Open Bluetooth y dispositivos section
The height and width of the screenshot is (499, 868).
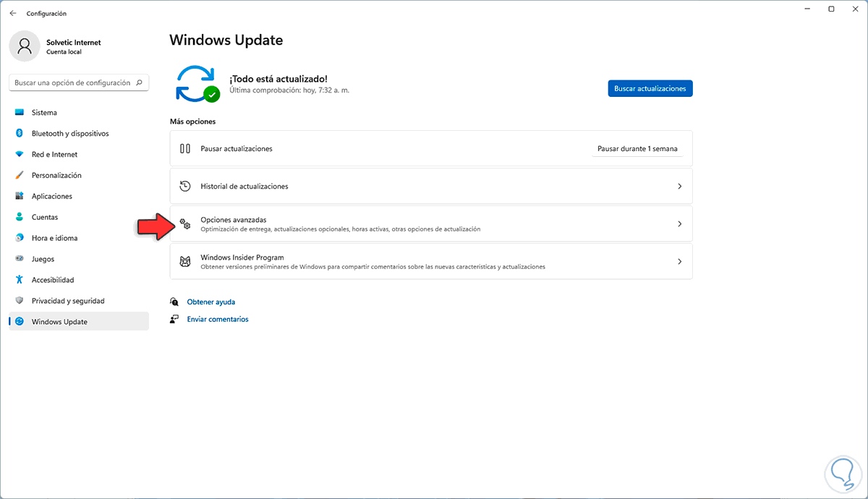79,134
